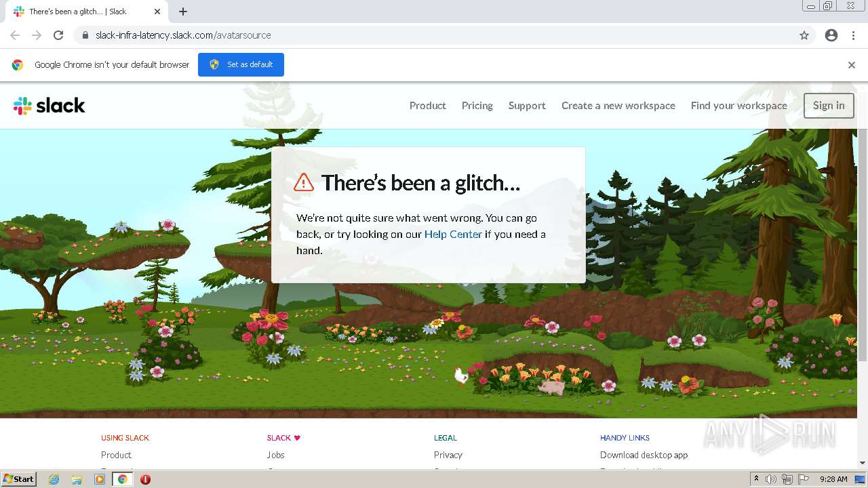This screenshot has height=488, width=868.
Task: Reload the page with the refresh icon
Action: tap(58, 35)
